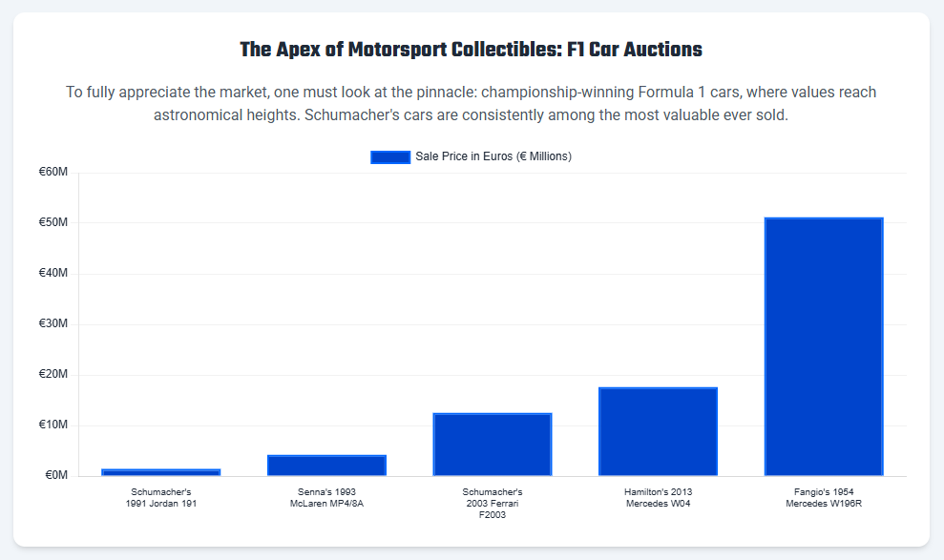Select the Hamilton's 2013 Mercedes W04 bar
The image size is (944, 560).
click(658, 431)
